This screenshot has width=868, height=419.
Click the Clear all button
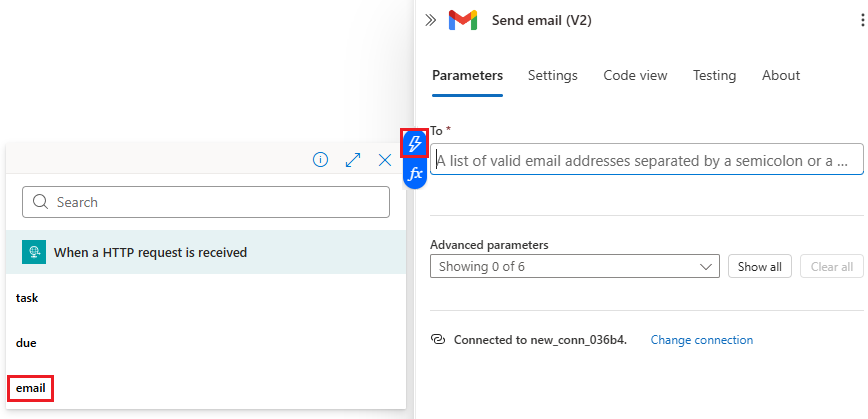(831, 266)
